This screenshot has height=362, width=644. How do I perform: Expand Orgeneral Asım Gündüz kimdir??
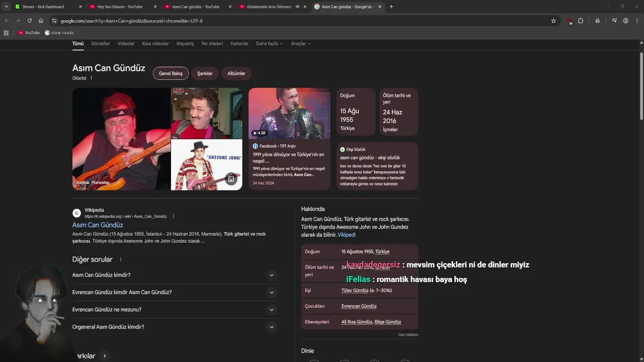point(174,327)
